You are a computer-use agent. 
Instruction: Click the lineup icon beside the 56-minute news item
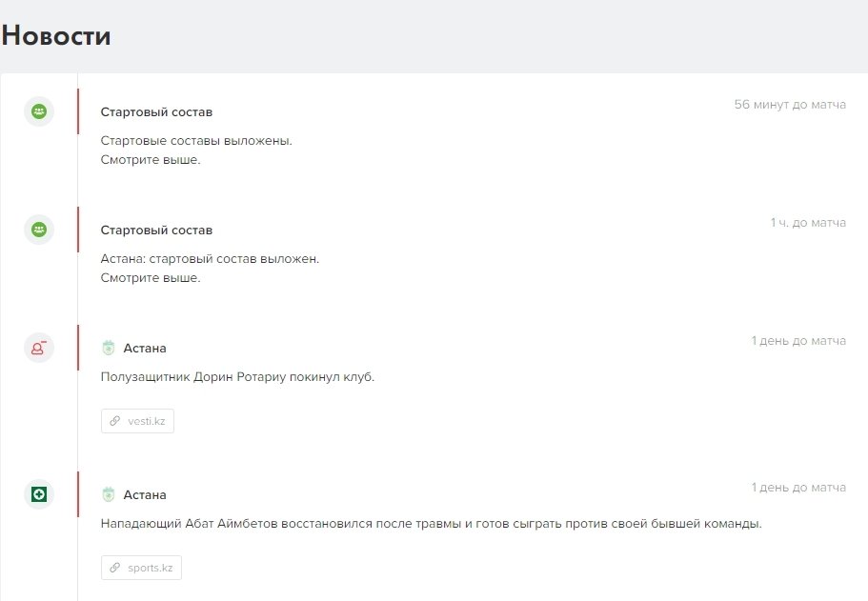(39, 111)
